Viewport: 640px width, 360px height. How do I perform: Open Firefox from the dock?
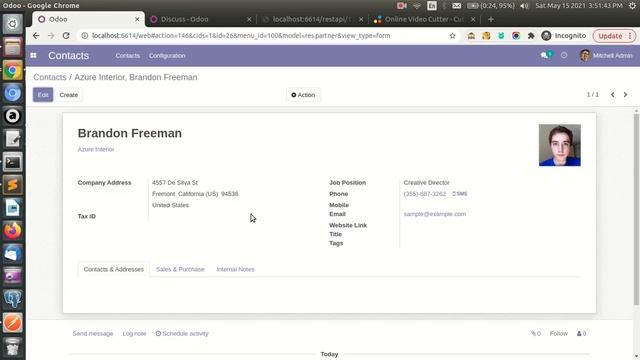13,231
